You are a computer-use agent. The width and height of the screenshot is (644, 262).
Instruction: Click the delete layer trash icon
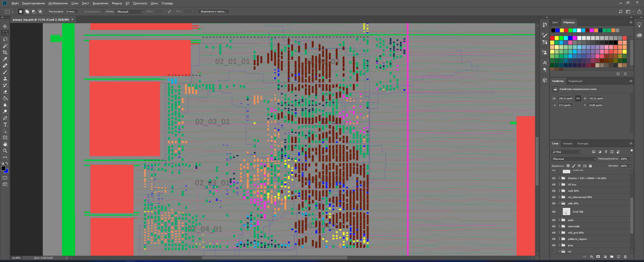(x=625, y=257)
